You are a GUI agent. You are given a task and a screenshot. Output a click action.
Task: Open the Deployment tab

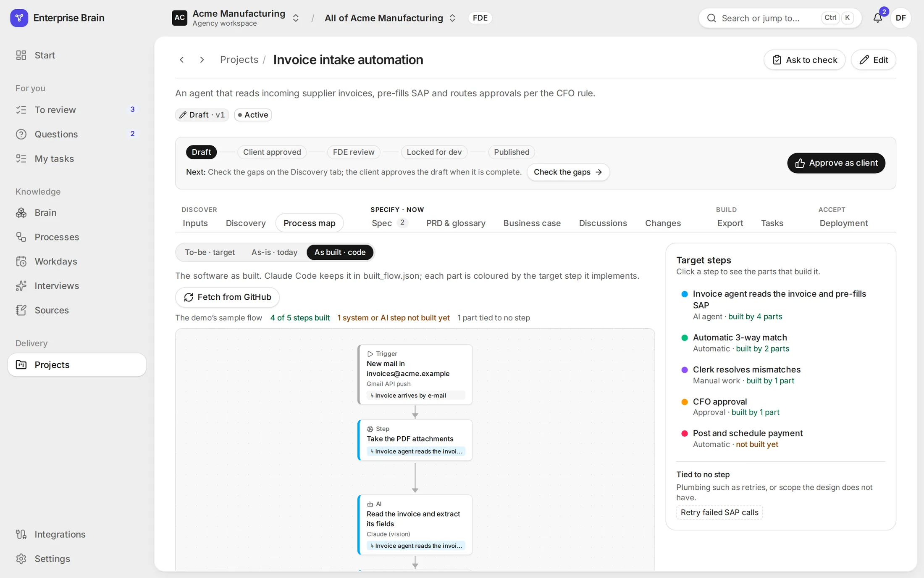[843, 223]
